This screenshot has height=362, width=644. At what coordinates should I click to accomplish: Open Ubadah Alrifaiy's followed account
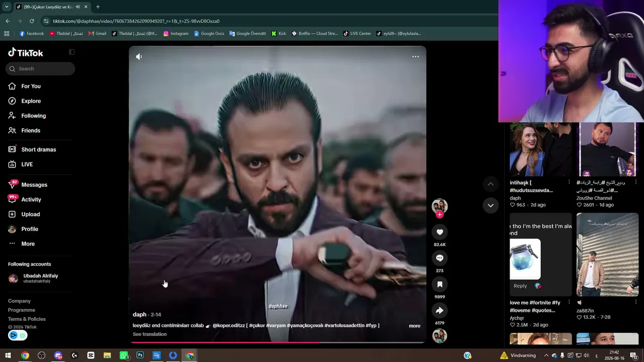(40, 279)
